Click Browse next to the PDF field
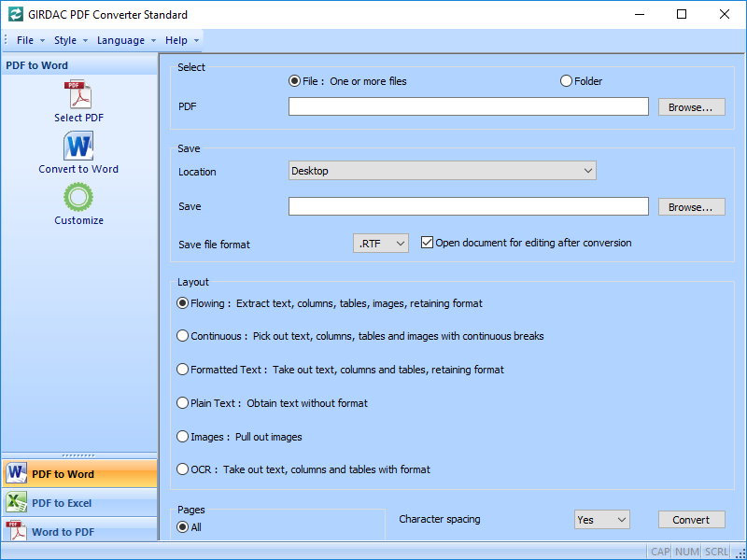 click(x=691, y=107)
